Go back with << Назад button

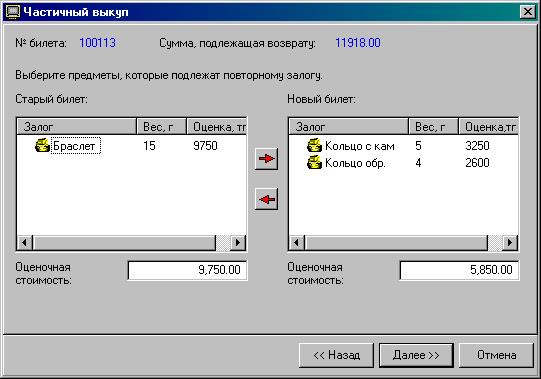(x=336, y=355)
